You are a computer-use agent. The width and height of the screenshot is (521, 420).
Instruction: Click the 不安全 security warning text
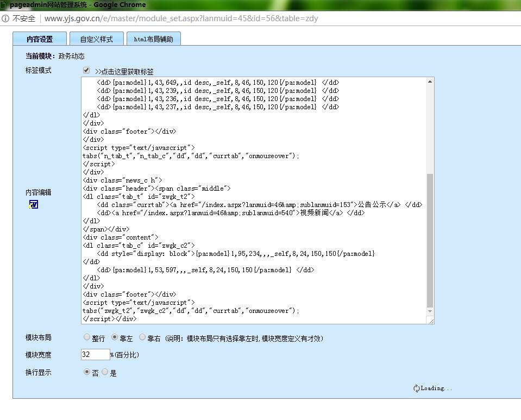[23, 18]
